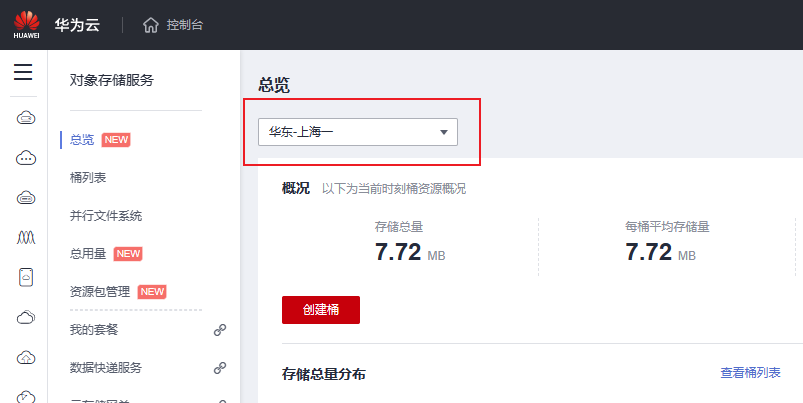
Task: Open 数据快递服务 from the sidebar
Action: point(106,368)
